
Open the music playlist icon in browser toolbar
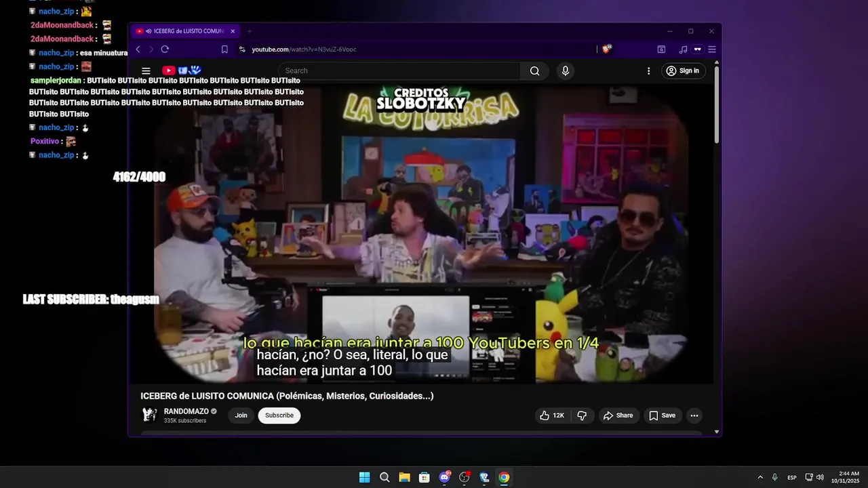click(683, 49)
